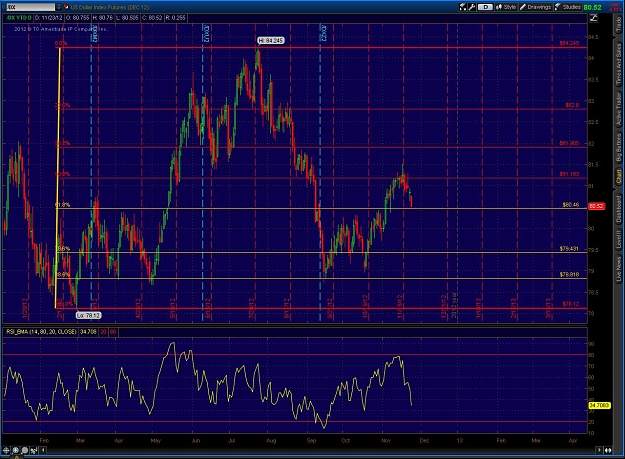The width and height of the screenshot is (625, 459).
Task: Click the $78.818 Fibonacci level label
Action: (x=569, y=275)
